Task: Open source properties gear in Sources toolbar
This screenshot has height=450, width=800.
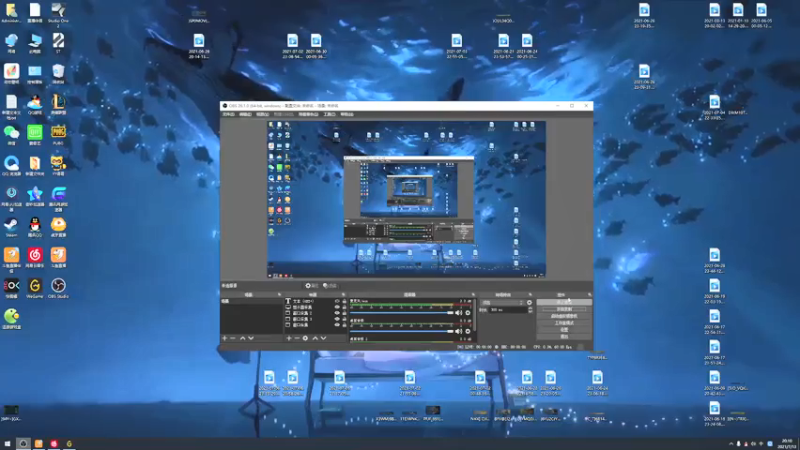Action: pos(306,338)
